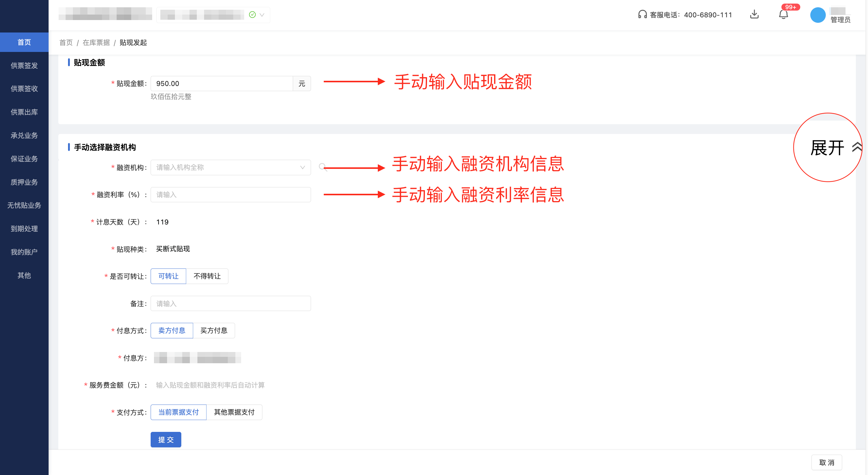Select 其他票据支付 option
Viewport: 868px width, 475px height.
pos(234,412)
